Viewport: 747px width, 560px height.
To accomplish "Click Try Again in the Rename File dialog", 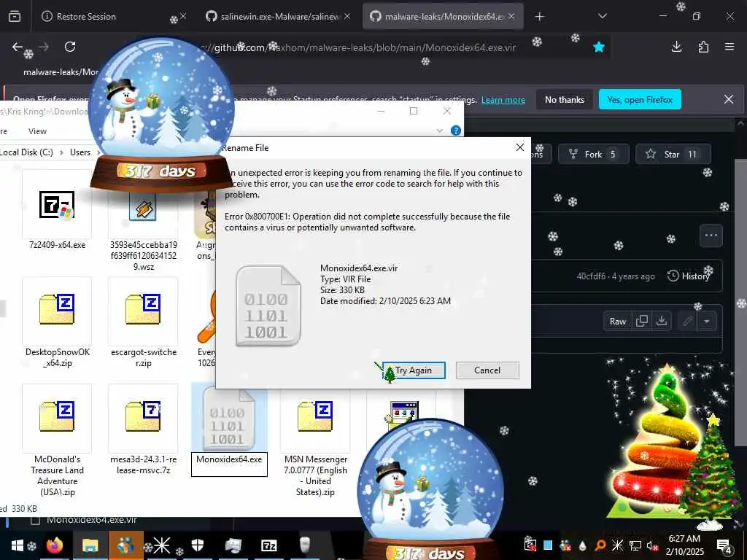I will pyautogui.click(x=414, y=370).
